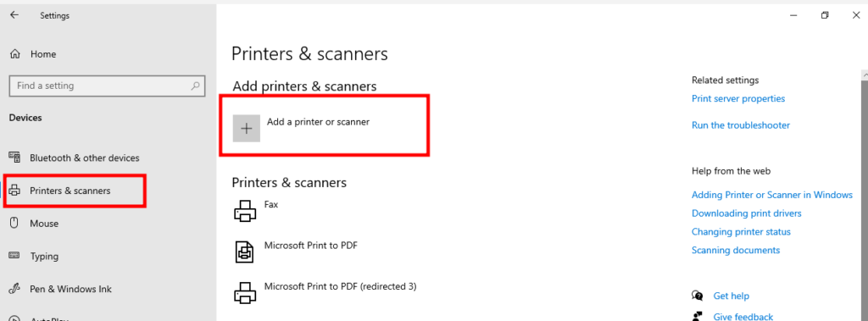The height and width of the screenshot is (321, 868).
Task: Click the Mouse icon in sidebar
Action: [15, 223]
